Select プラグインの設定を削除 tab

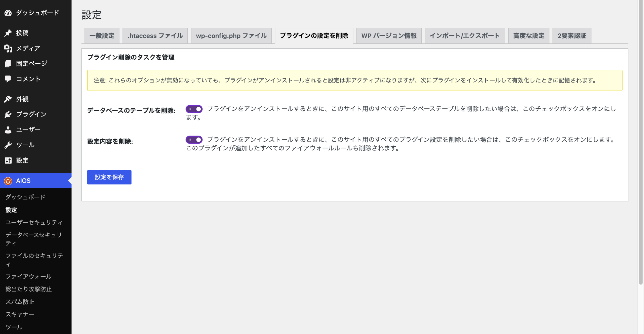click(314, 36)
